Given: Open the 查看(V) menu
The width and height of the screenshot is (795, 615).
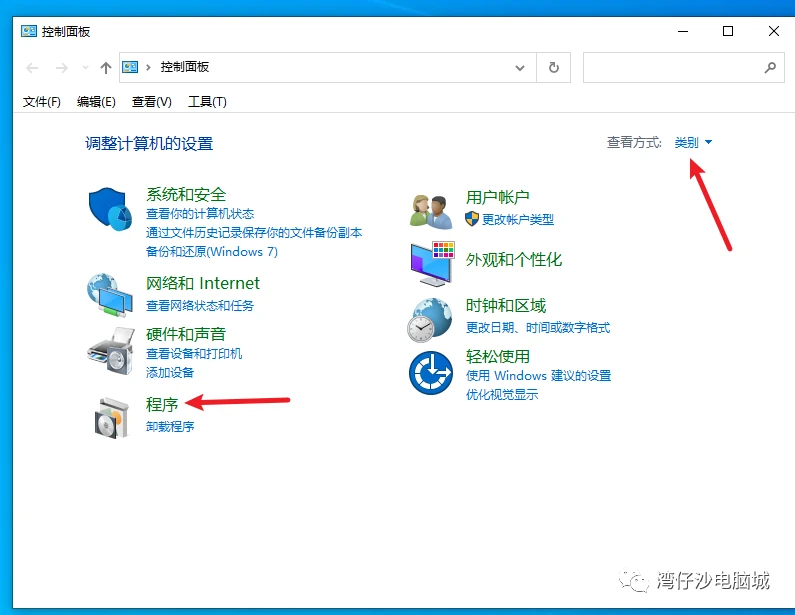Looking at the screenshot, I should pos(152,102).
